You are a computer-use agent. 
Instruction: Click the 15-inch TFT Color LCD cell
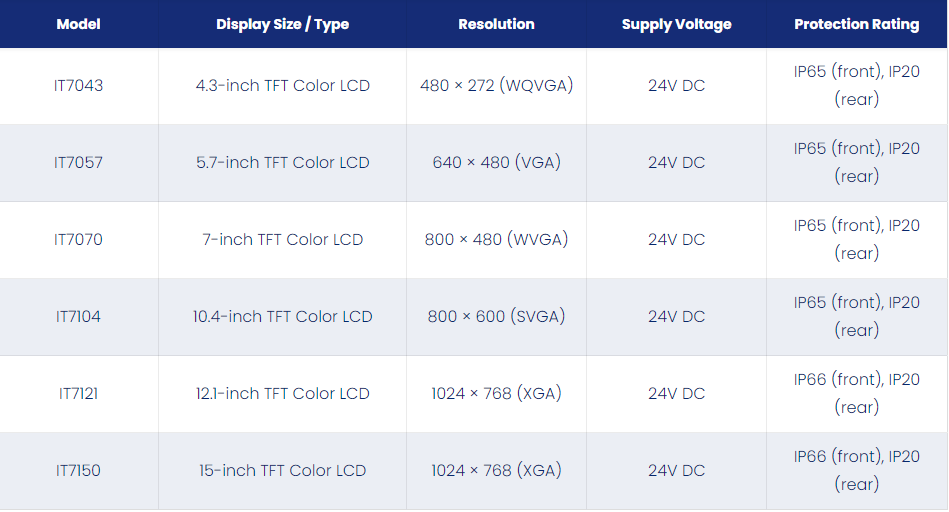coord(283,470)
